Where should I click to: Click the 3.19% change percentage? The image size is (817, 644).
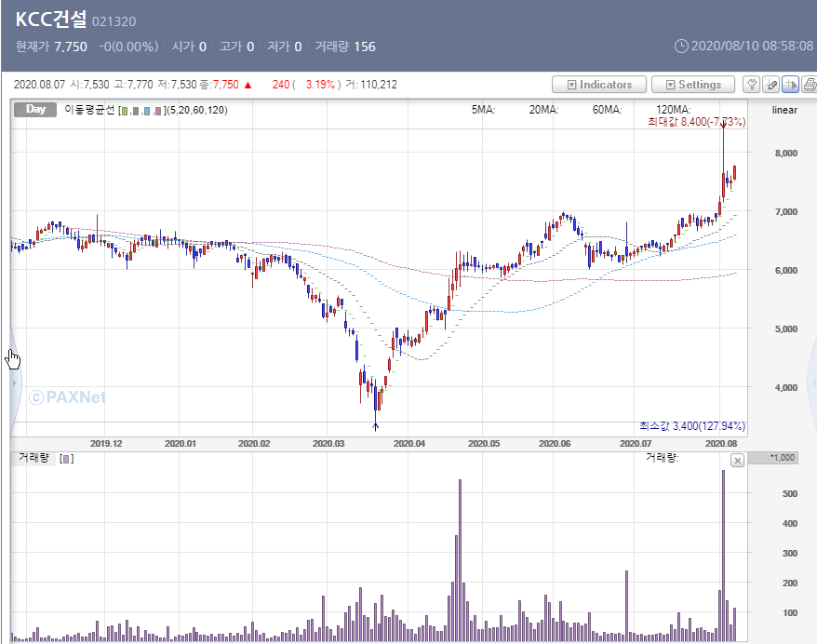tap(320, 85)
